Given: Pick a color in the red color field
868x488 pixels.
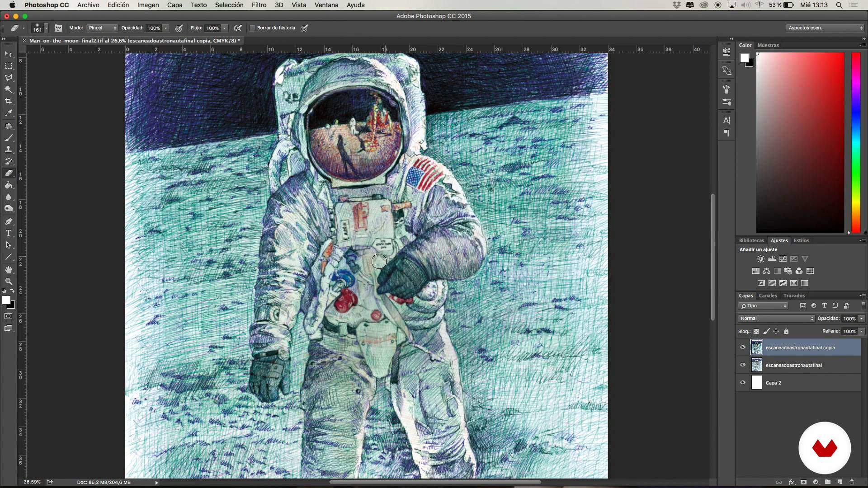Looking at the screenshot, I should [x=800, y=142].
